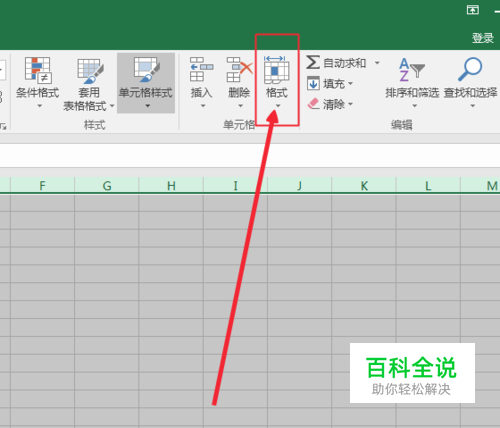Click the ribbon display options icon
500x428 pixels.
[473, 10]
